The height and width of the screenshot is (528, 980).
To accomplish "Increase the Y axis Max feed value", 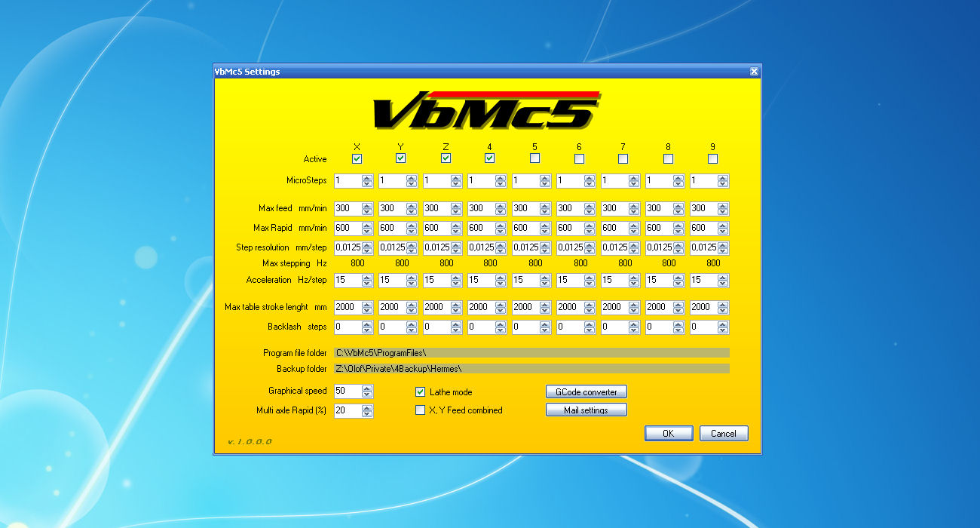I will click(x=412, y=206).
